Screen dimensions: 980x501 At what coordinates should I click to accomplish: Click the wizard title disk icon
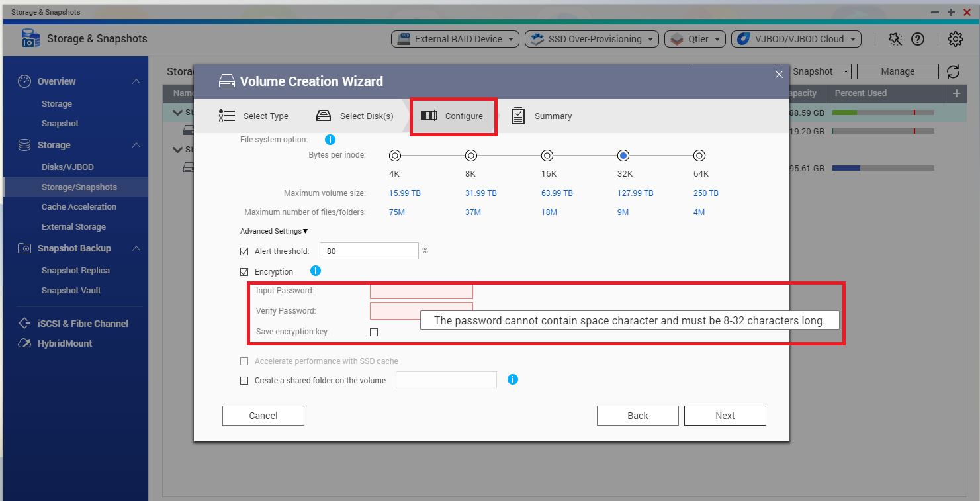[x=226, y=81]
